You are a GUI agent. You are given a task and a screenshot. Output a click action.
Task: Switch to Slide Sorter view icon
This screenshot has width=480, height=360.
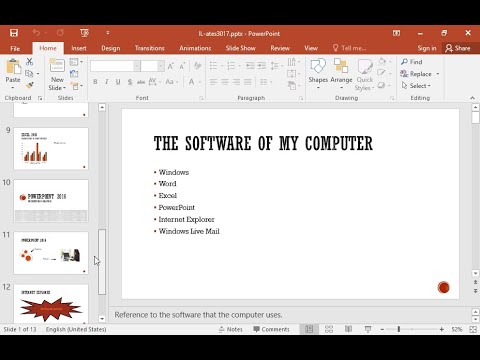[x=329, y=329]
